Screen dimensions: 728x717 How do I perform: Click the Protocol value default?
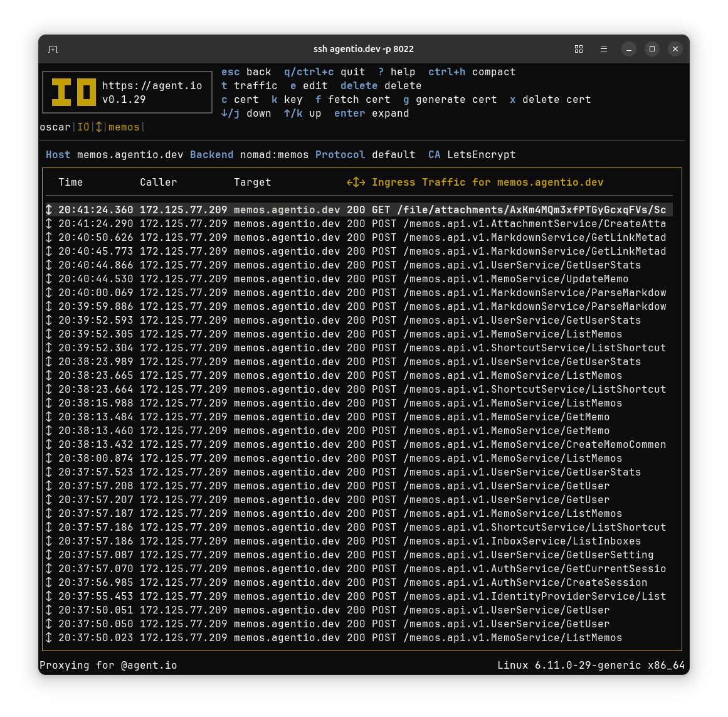click(393, 155)
